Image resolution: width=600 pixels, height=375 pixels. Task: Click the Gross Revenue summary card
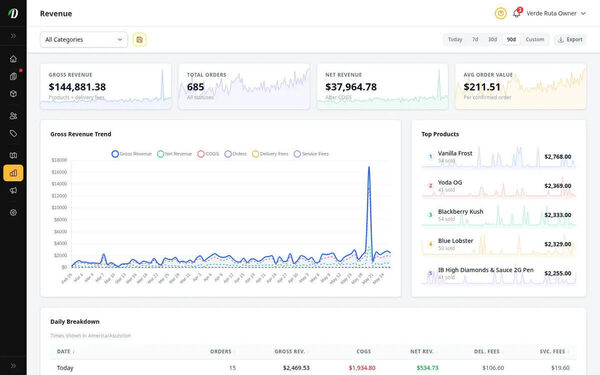pos(106,86)
